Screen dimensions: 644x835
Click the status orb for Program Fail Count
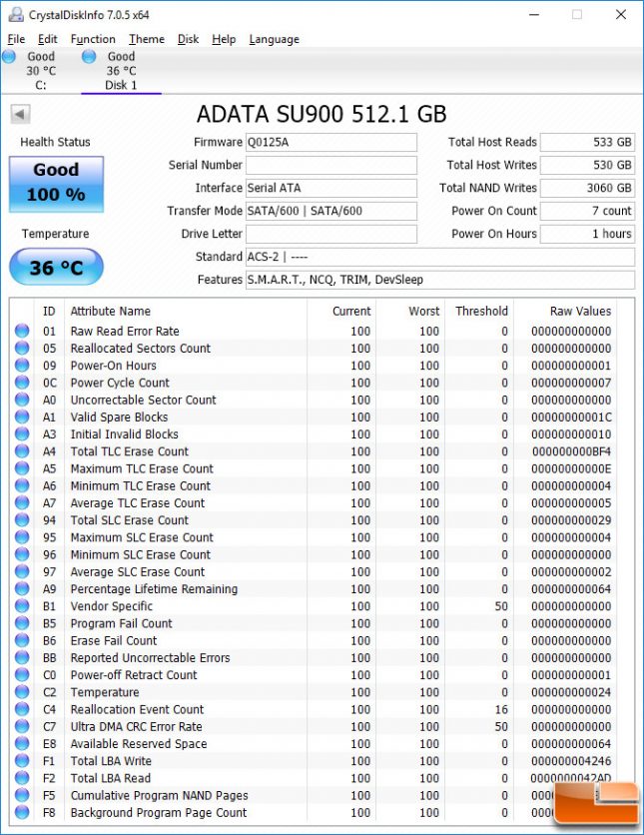(x=22, y=623)
